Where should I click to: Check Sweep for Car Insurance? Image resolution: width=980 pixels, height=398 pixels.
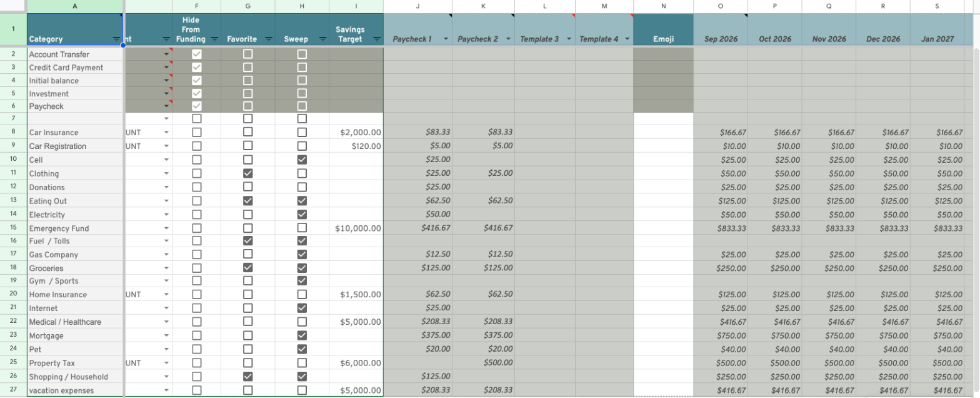302,133
